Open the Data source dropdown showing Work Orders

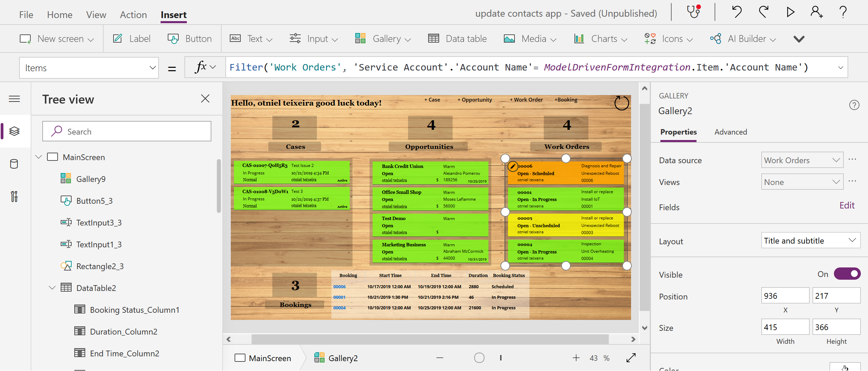tap(802, 160)
